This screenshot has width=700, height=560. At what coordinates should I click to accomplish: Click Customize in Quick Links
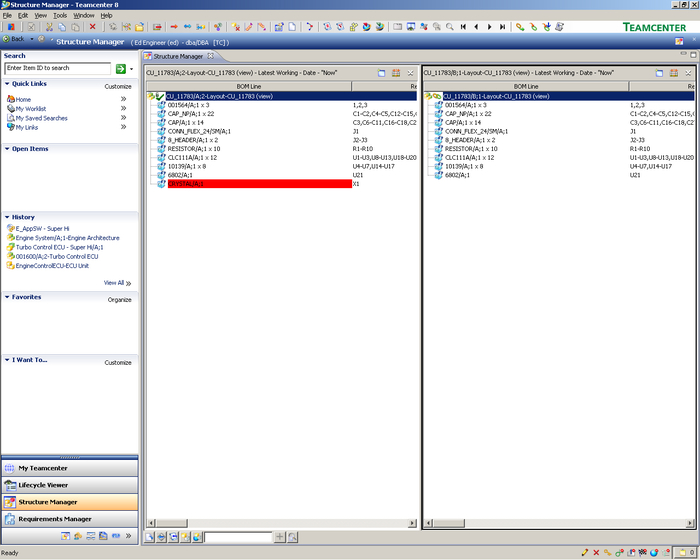point(118,86)
